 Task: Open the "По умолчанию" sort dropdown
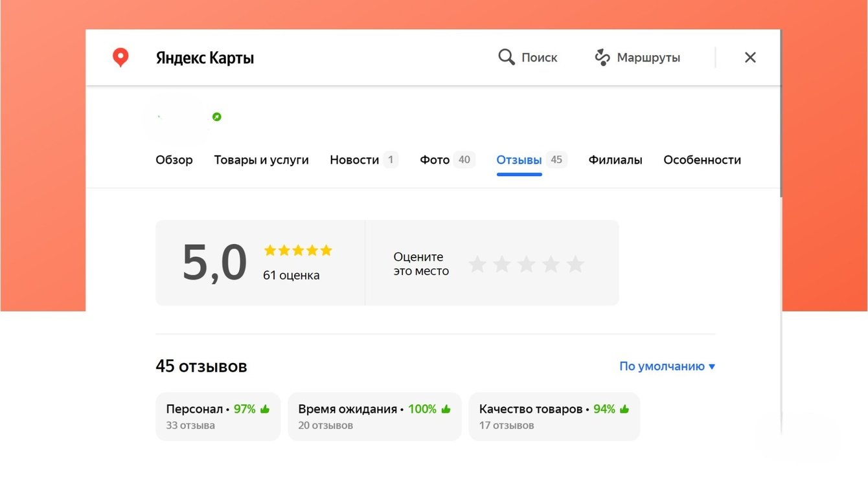[667, 366]
